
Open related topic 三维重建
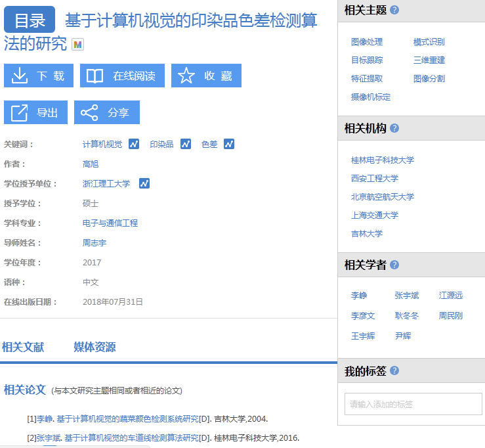coord(429,60)
